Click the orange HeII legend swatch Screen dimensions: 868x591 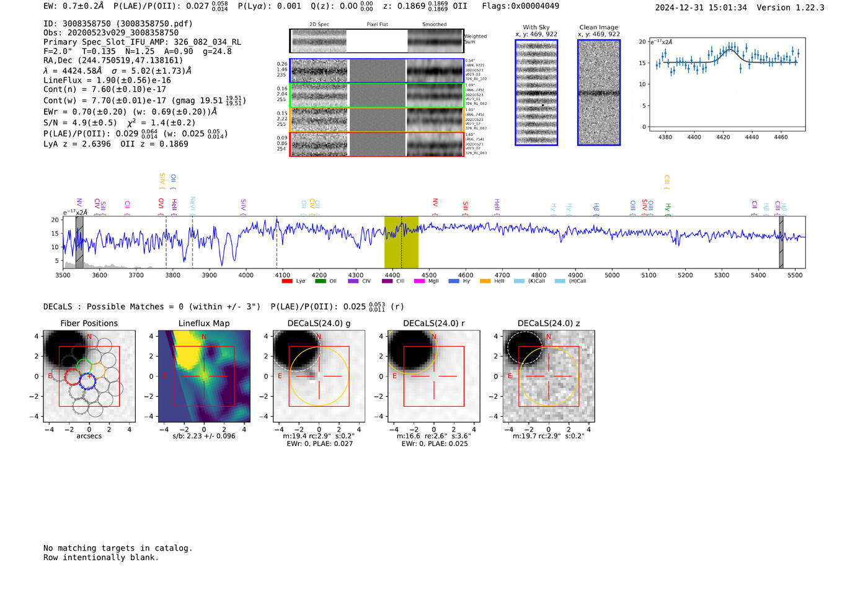coord(485,281)
